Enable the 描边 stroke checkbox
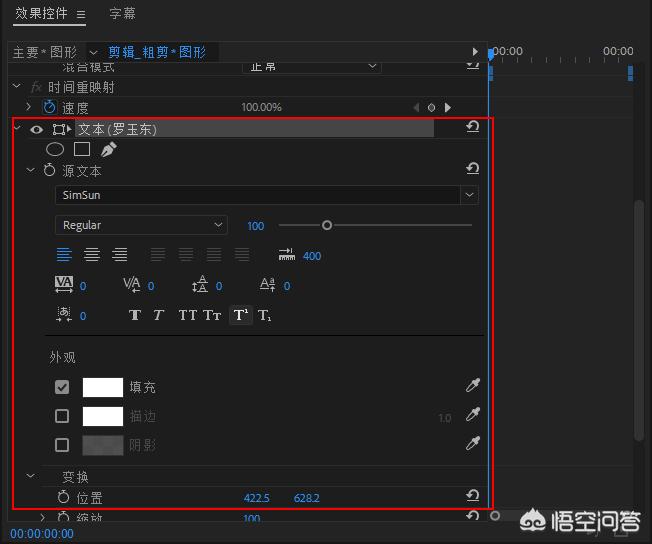 (x=62, y=416)
